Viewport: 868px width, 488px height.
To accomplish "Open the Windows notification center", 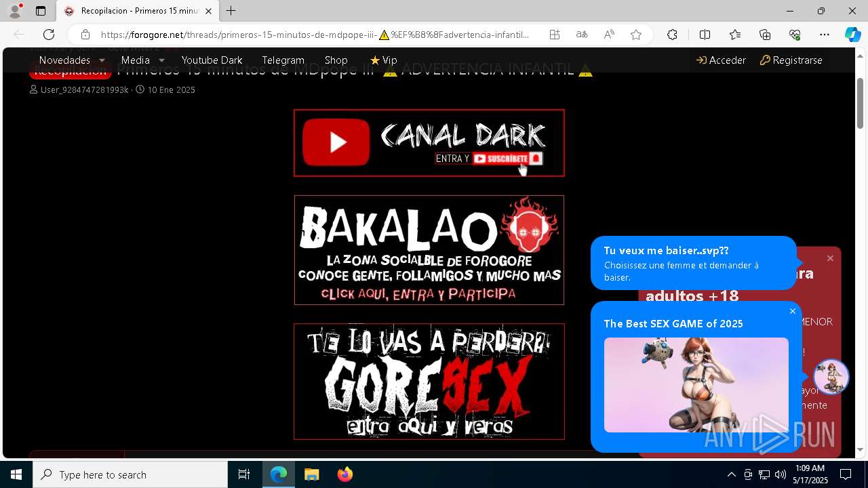I will pos(846,474).
